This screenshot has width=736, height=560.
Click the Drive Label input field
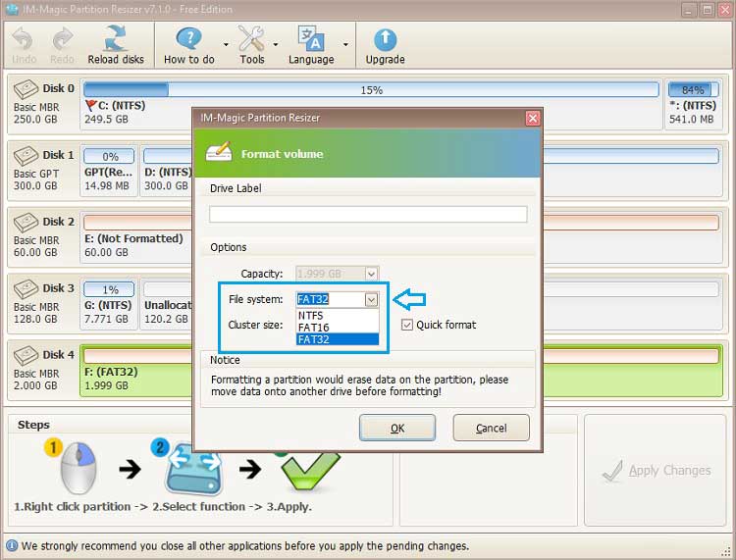click(x=368, y=215)
